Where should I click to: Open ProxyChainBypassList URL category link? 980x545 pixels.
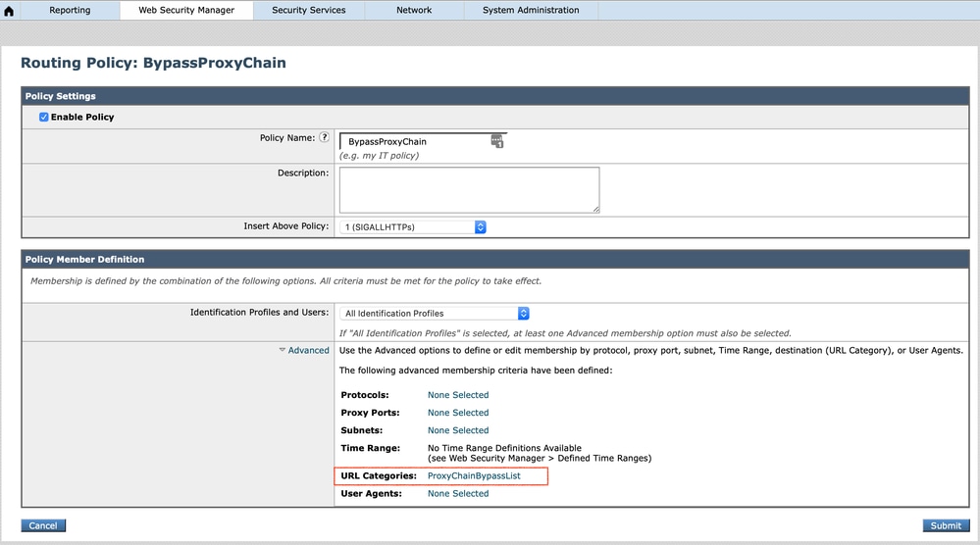[x=474, y=475]
